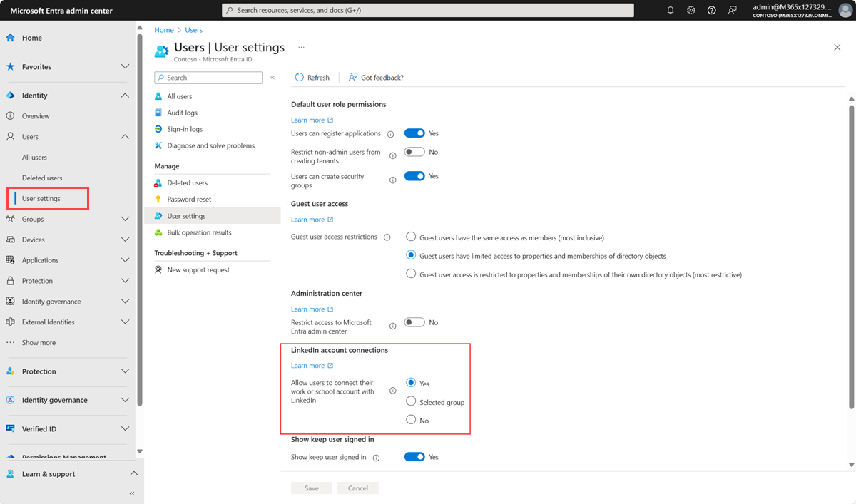This screenshot has height=504, width=856.
Task: Click the top search resources field
Action: [428, 10]
